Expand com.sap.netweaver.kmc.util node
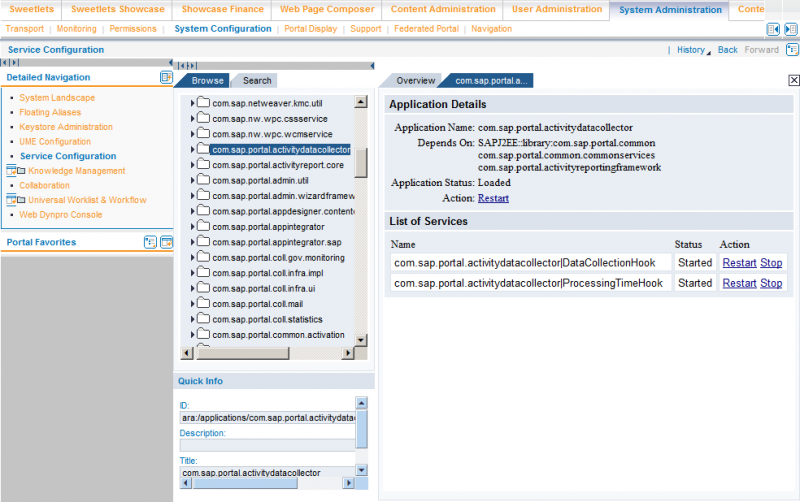This screenshot has width=800, height=502. 192,103
